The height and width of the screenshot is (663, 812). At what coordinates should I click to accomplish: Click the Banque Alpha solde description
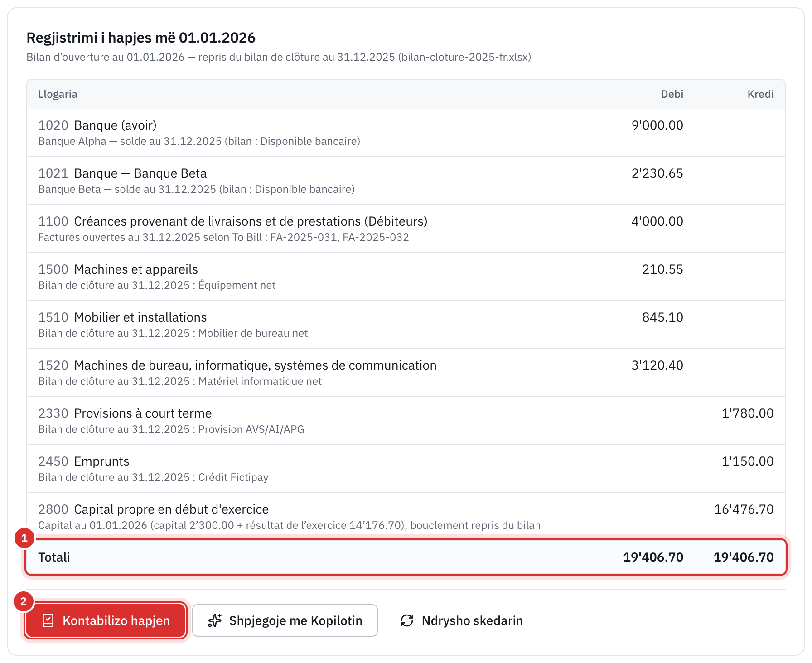coord(199,141)
